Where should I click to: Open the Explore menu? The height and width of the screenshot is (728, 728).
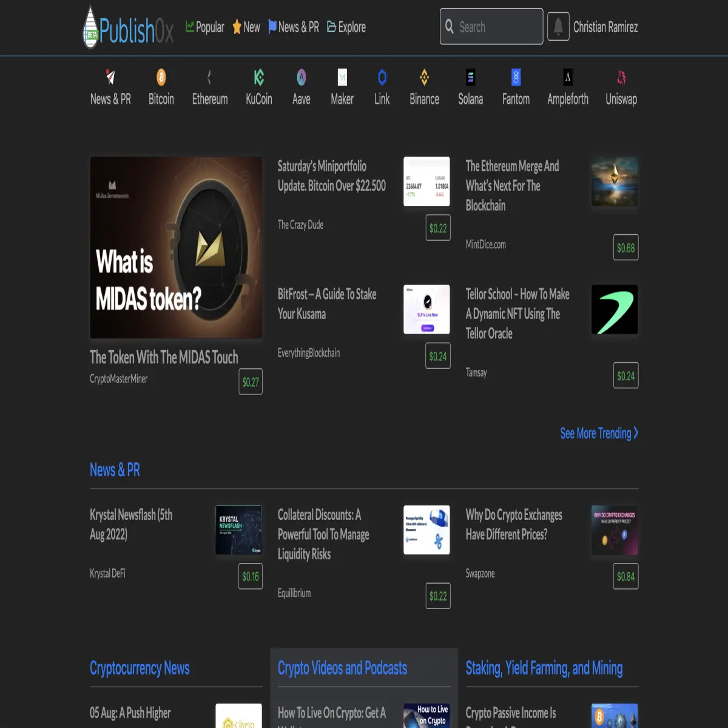(x=346, y=27)
